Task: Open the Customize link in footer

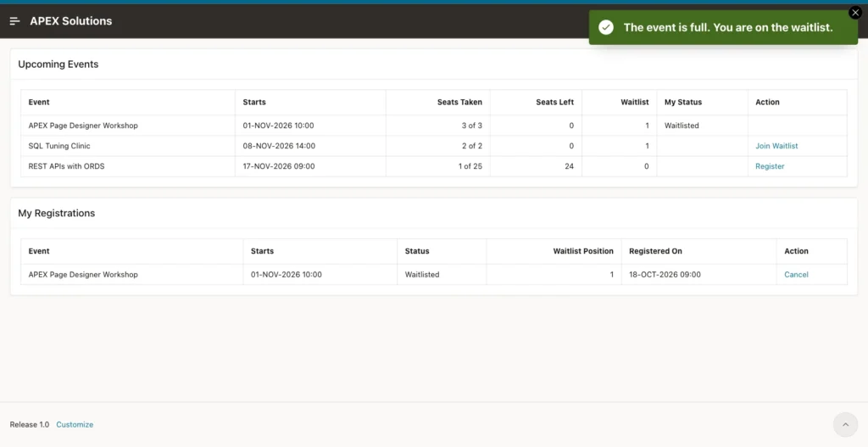Action: (x=75, y=424)
